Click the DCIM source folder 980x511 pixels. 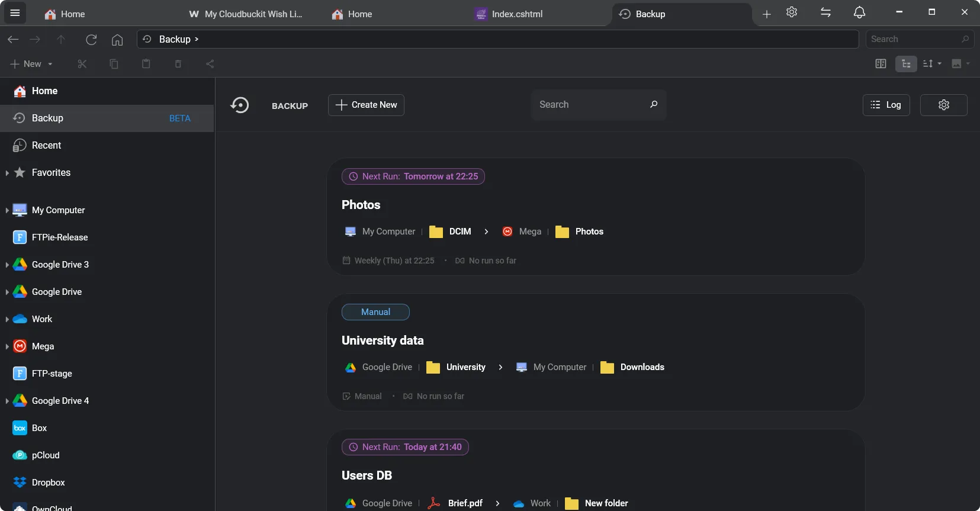(x=451, y=232)
